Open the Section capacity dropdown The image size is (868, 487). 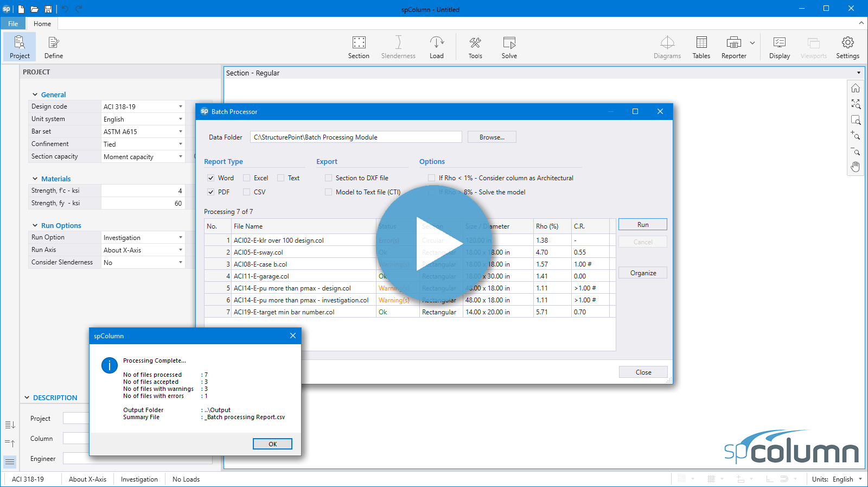(143, 156)
